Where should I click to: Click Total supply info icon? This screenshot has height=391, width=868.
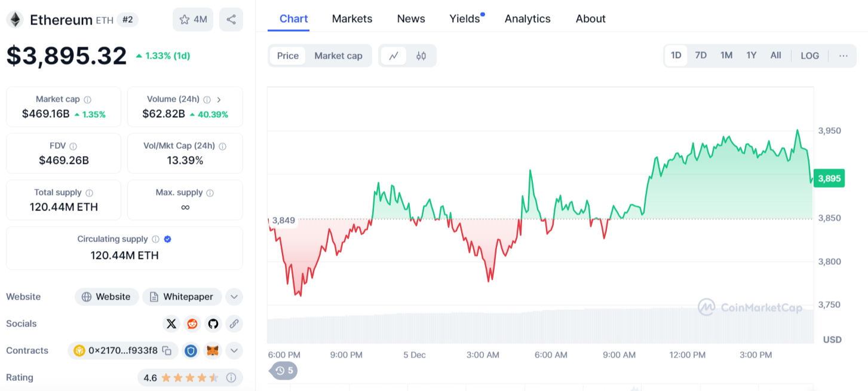90,193
